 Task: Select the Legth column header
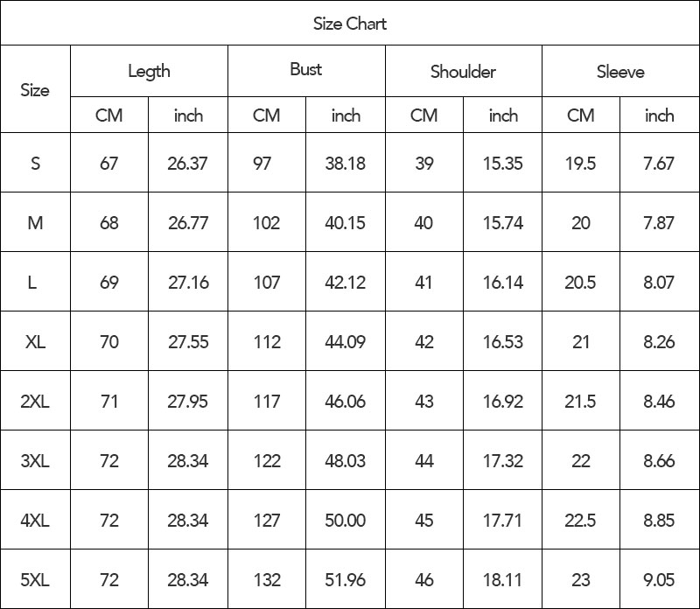pos(149,72)
